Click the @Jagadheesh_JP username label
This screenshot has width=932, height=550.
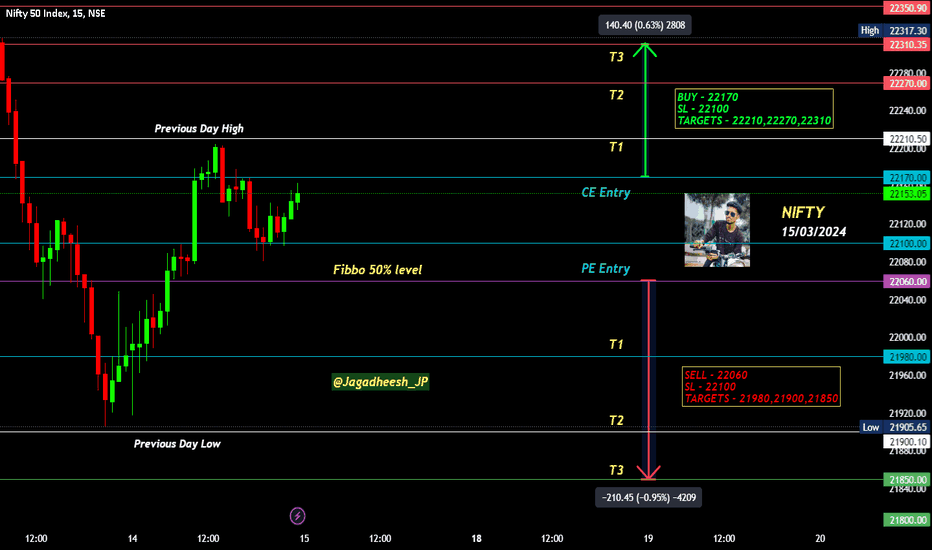(380, 382)
